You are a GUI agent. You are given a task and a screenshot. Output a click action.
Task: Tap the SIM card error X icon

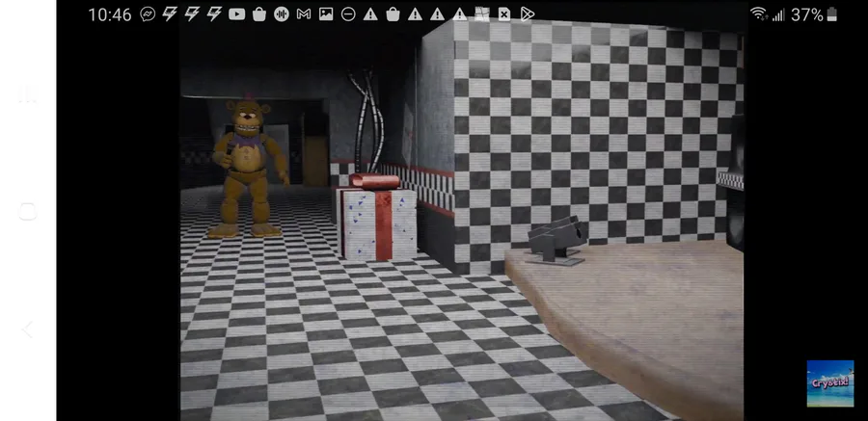[x=503, y=14]
